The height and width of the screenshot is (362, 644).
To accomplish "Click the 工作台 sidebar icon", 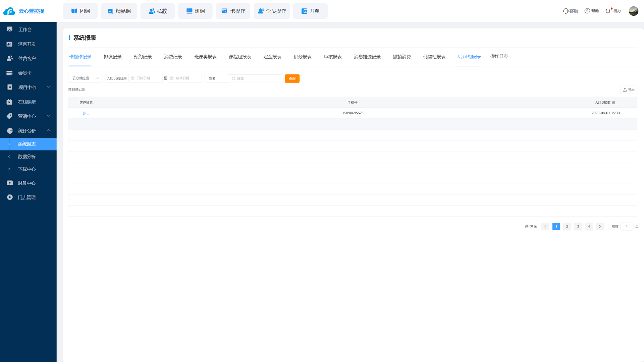I will click(x=10, y=29).
